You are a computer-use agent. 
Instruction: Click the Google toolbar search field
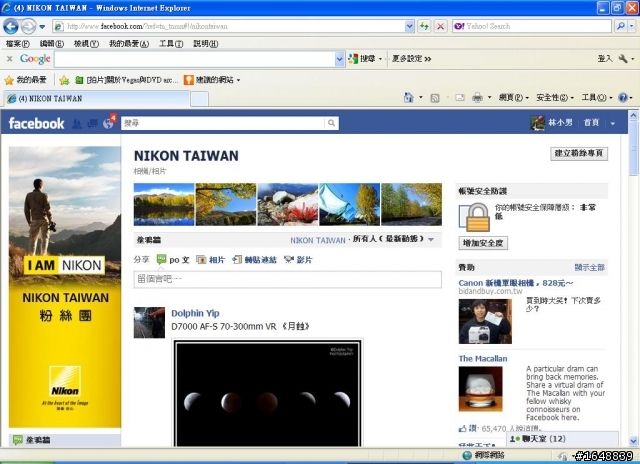195,59
